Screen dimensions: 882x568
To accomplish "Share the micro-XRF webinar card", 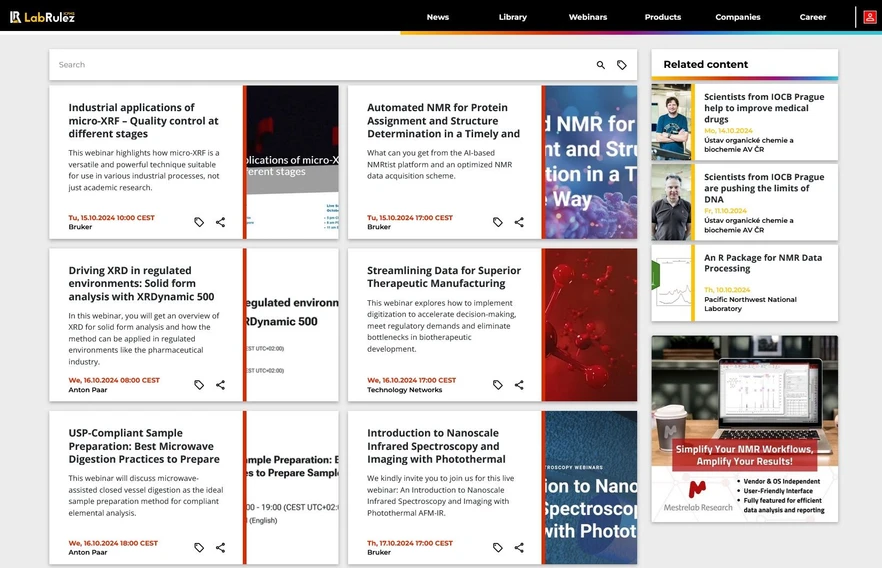I will [x=220, y=222].
